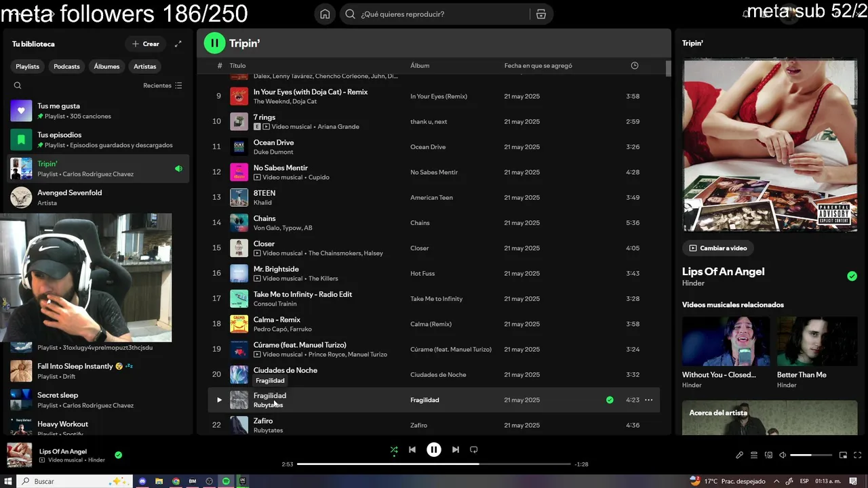This screenshot has width=868, height=488.
Task: Open Avenged Sevenfold artist in library
Action: click(99, 197)
